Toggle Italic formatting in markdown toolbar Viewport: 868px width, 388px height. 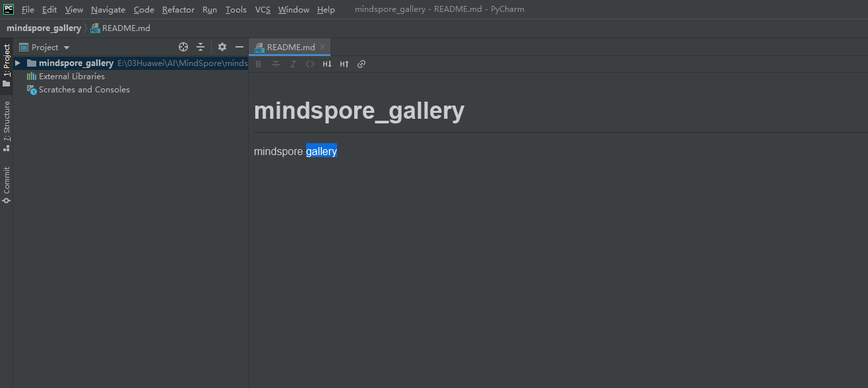pos(293,64)
